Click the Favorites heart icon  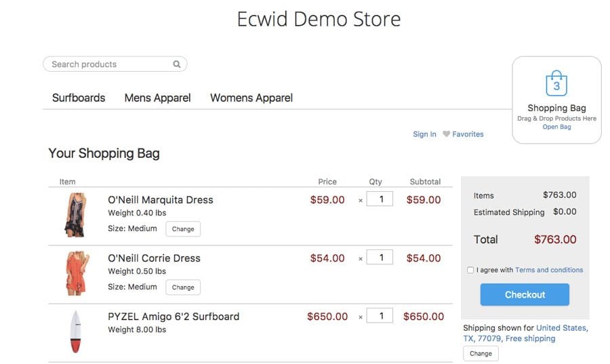tap(446, 134)
